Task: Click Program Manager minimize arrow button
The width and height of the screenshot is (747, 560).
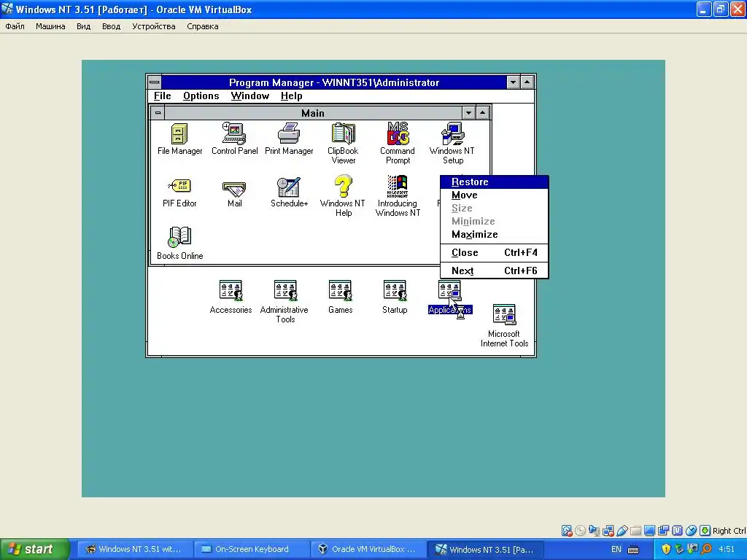Action: (x=513, y=82)
